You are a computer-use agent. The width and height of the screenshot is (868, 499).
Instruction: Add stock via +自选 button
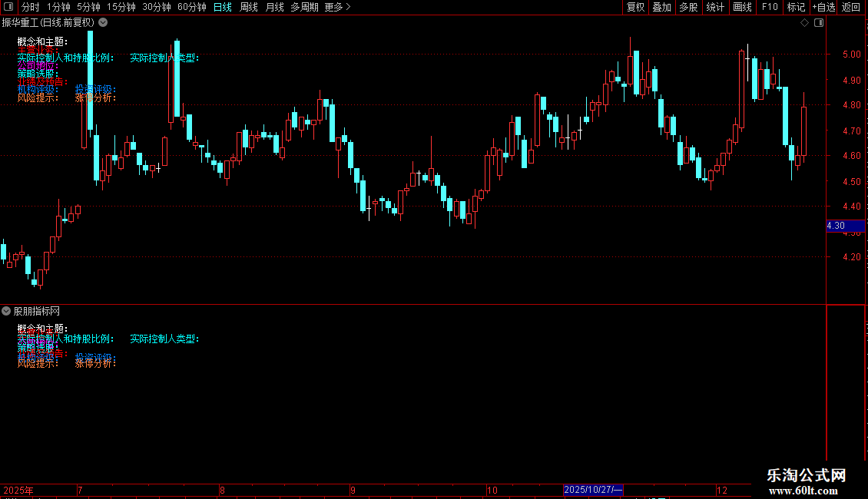coord(823,7)
